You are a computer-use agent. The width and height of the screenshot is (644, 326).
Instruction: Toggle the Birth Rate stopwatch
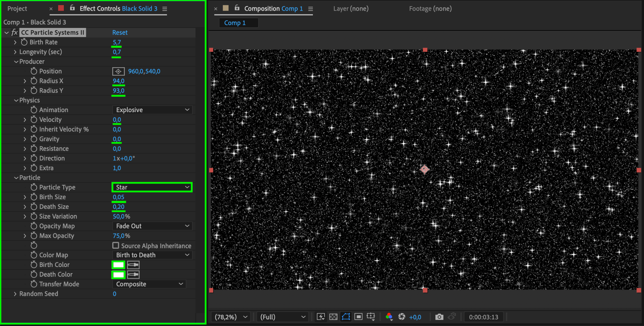(24, 42)
